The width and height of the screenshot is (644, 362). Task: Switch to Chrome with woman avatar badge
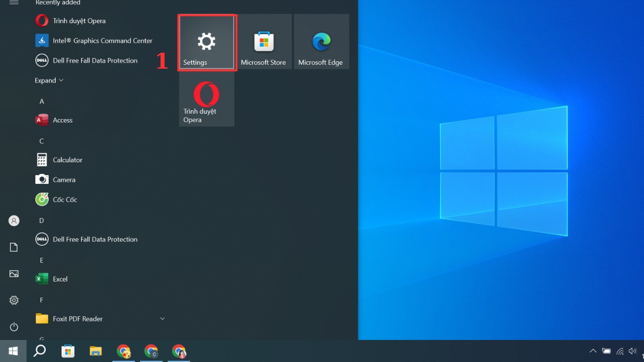tap(179, 351)
